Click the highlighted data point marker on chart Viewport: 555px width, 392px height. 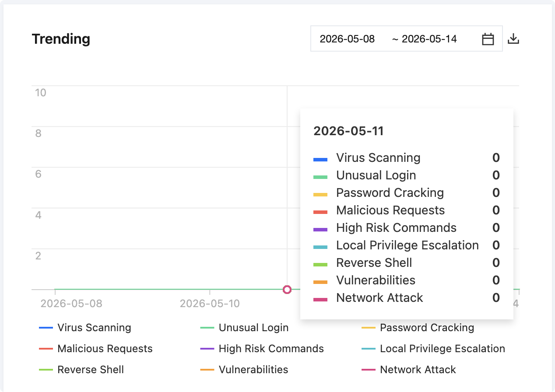pyautogui.click(x=287, y=289)
